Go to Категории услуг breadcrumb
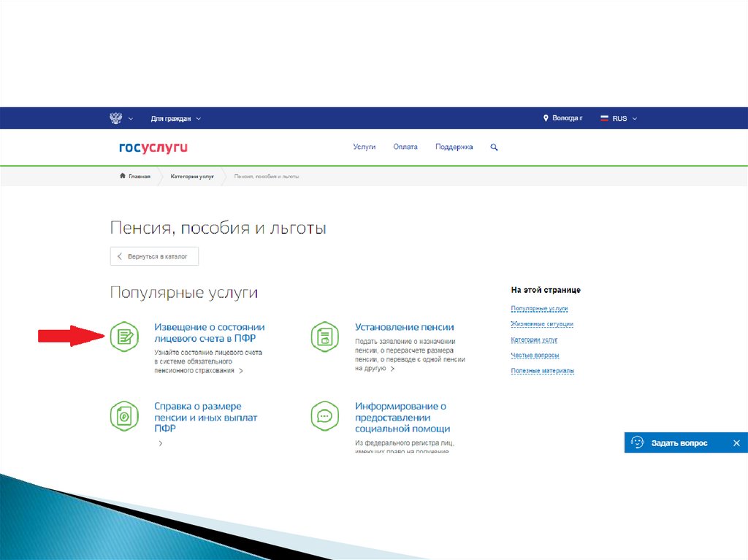The image size is (748, 560). (192, 177)
